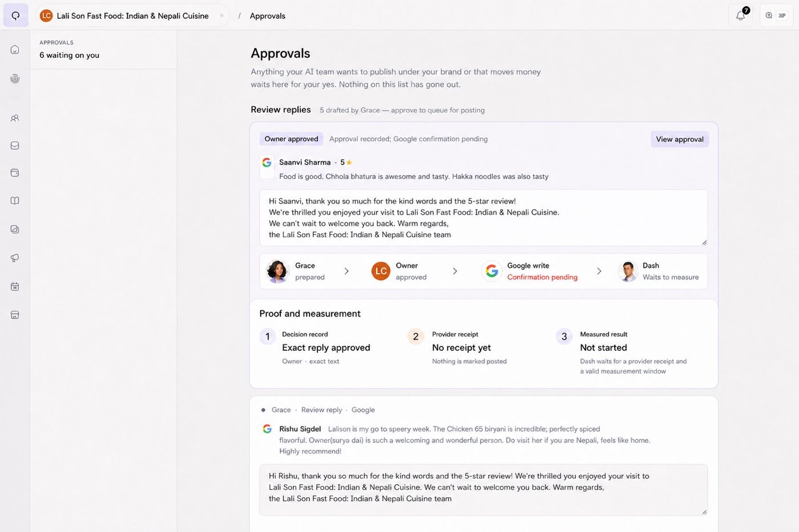Click the Owner LC avatar in approval flow
Image resolution: width=799 pixels, height=532 pixels.
[x=381, y=271]
